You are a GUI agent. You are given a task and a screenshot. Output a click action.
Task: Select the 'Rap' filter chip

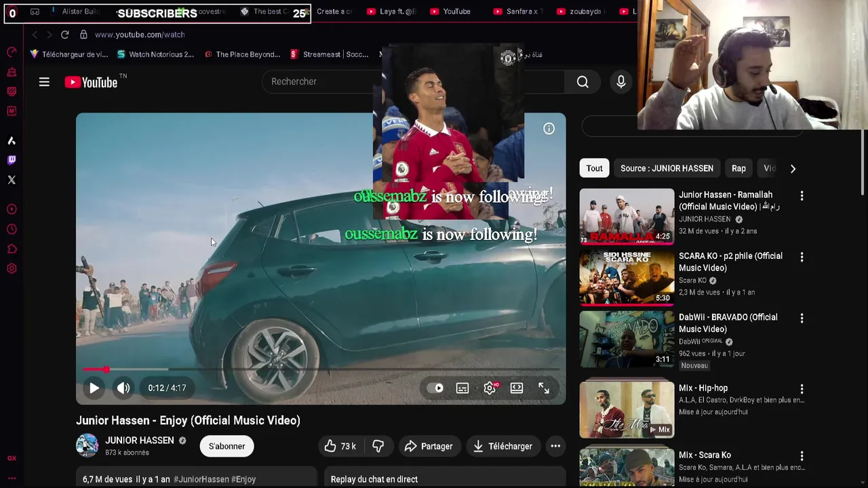pos(738,168)
